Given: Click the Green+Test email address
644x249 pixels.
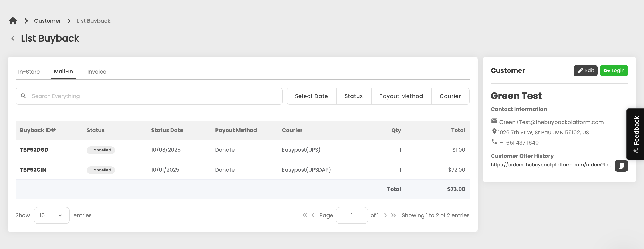Looking at the screenshot, I should 551,122.
